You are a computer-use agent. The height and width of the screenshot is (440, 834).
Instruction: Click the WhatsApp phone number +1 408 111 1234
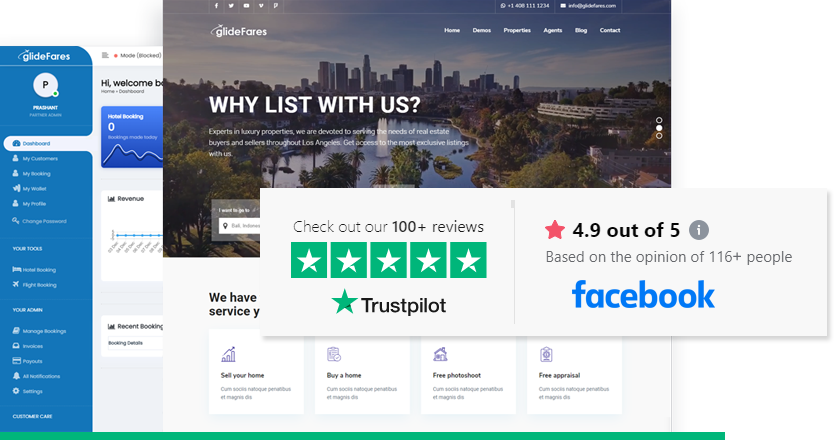pyautogui.click(x=524, y=6)
